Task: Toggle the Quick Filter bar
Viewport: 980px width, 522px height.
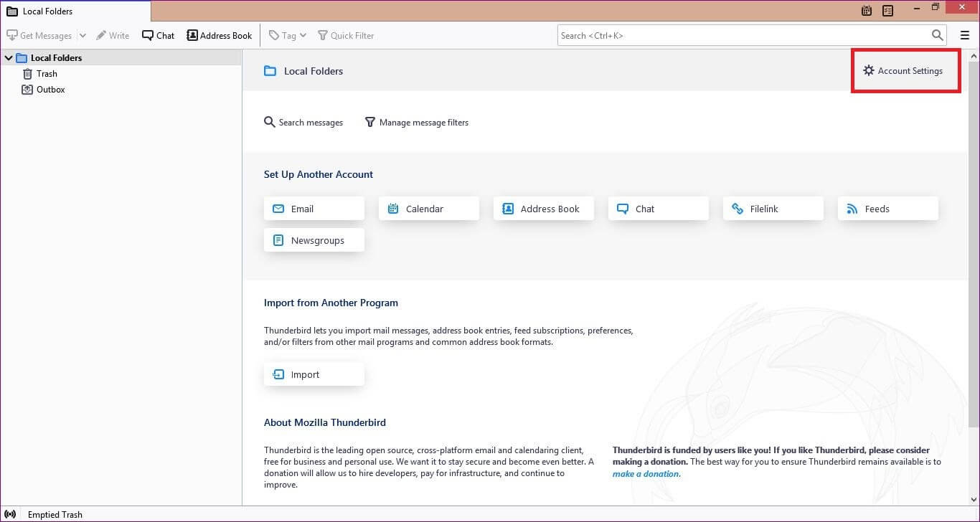Action: pyautogui.click(x=346, y=35)
